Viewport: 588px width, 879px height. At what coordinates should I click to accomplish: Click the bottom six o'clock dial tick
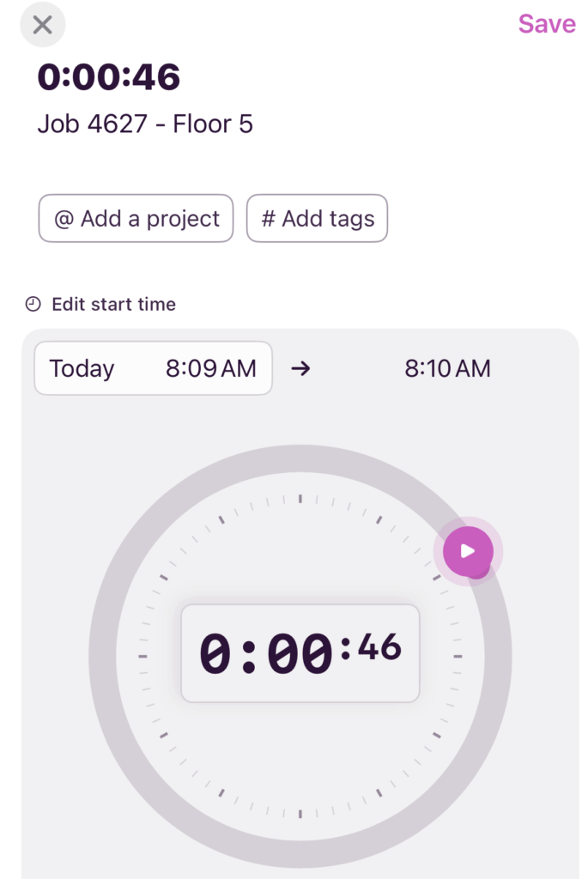300,814
